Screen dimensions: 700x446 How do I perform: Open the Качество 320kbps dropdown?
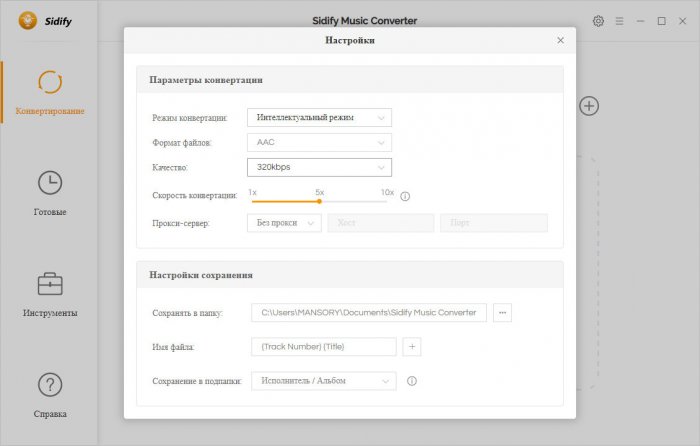(319, 167)
